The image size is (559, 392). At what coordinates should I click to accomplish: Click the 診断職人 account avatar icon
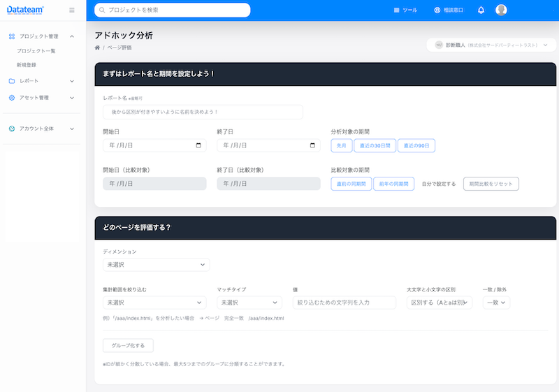tap(439, 45)
